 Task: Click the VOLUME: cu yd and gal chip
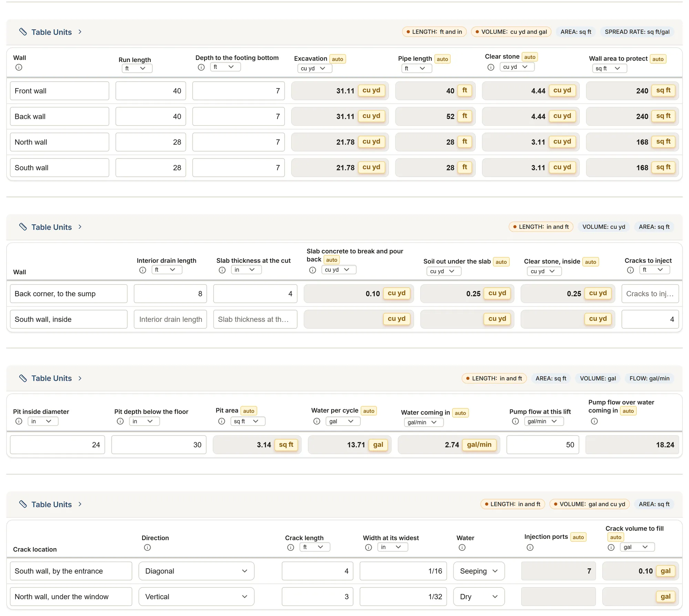pos(511,32)
